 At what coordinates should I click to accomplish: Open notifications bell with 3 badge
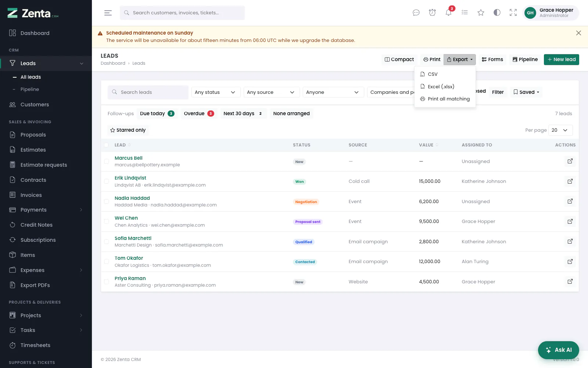(x=448, y=13)
